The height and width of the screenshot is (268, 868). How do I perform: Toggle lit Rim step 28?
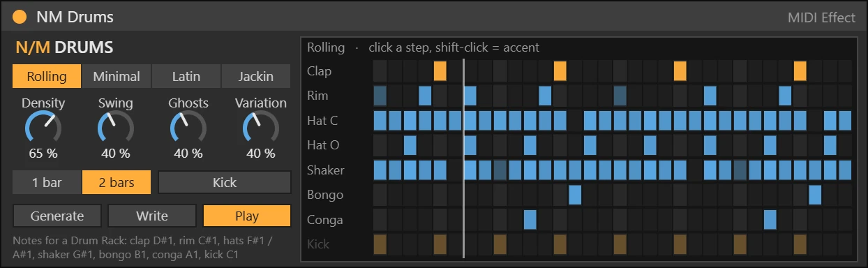pyautogui.click(x=785, y=96)
